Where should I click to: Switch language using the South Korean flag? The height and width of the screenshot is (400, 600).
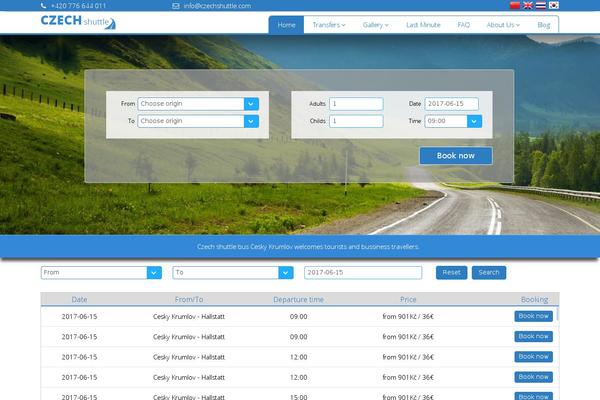click(x=554, y=5)
